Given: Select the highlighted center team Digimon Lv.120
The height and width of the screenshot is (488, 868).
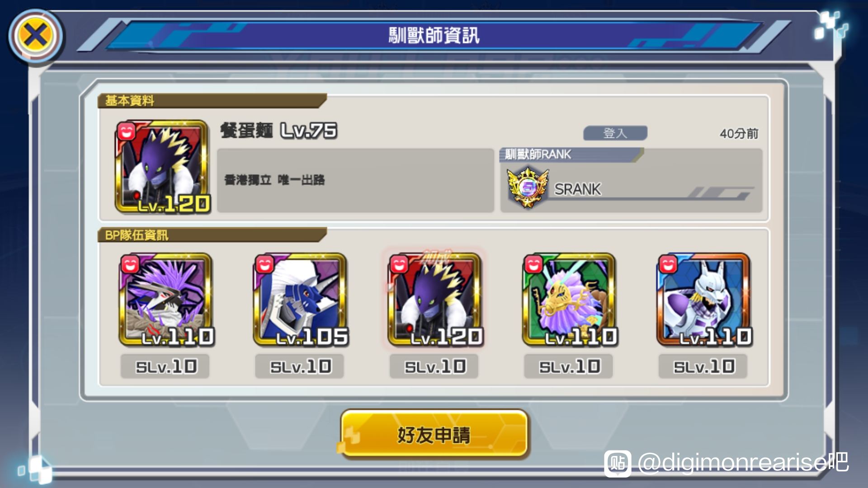Looking at the screenshot, I should pos(435,300).
